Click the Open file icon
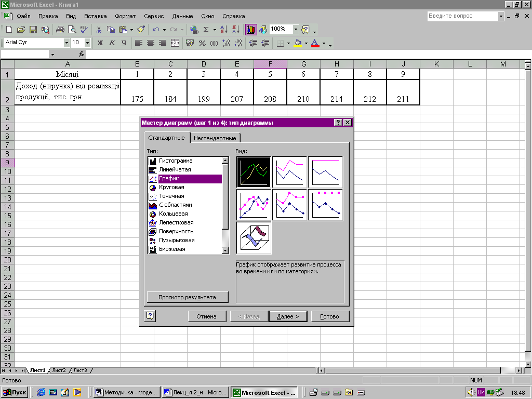532x399 pixels. click(21, 30)
